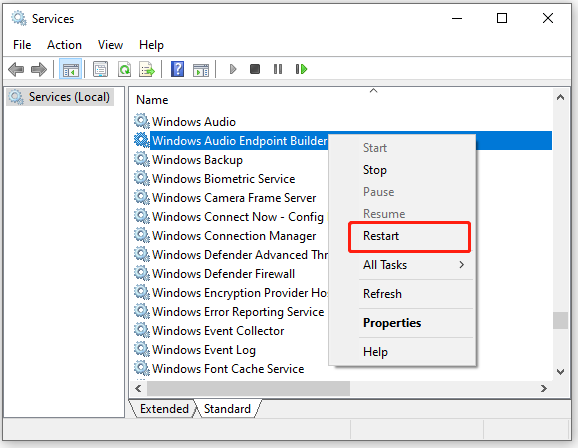
Task: Click the horizontal scrollbar left arrow
Action: coord(138,389)
